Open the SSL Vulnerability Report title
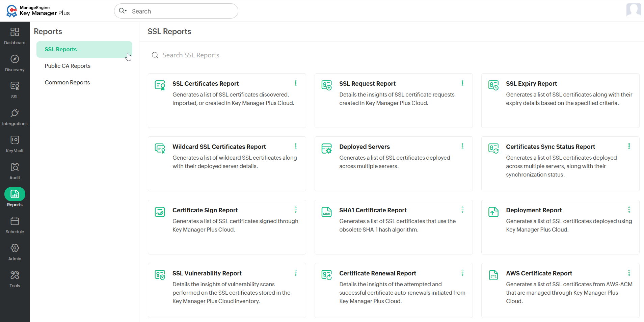Image resolution: width=644 pixels, height=322 pixels. tap(207, 273)
